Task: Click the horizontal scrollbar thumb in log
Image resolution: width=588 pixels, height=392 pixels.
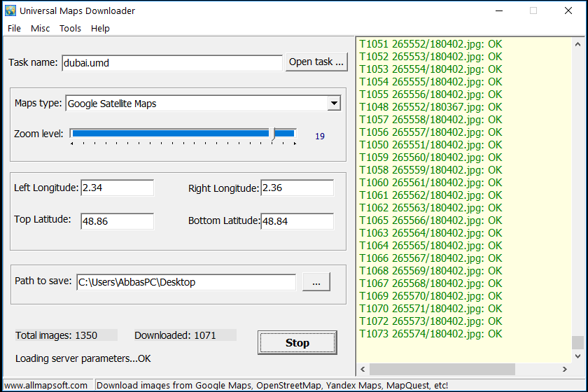Action: point(442,369)
